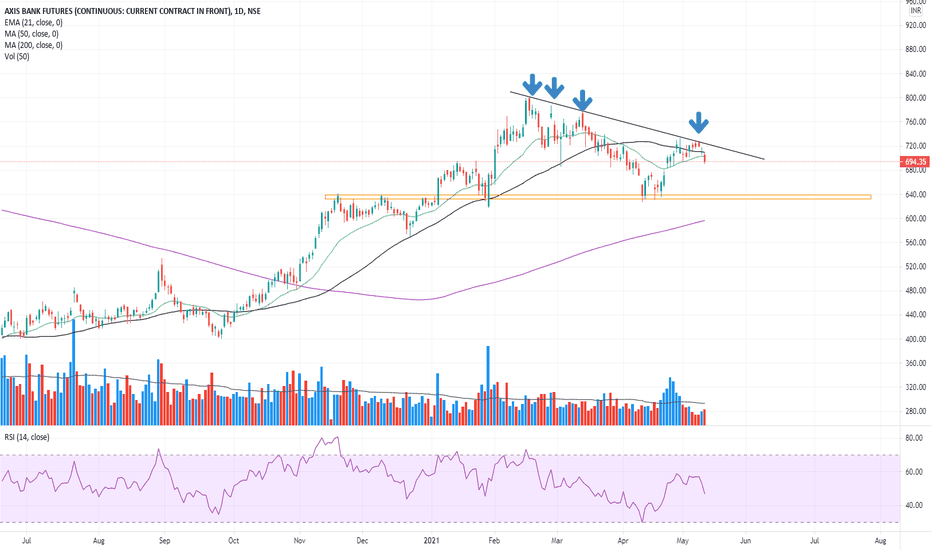Click the Sep time axis label
Viewport: 932px width, 550px height.
pos(165,540)
